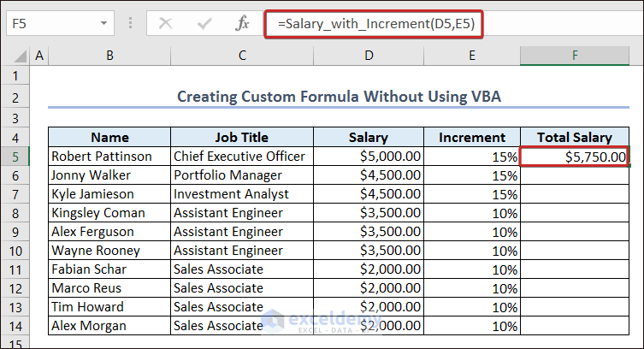
Task: Click the Cancel X icon in formula bar
Action: (x=165, y=24)
